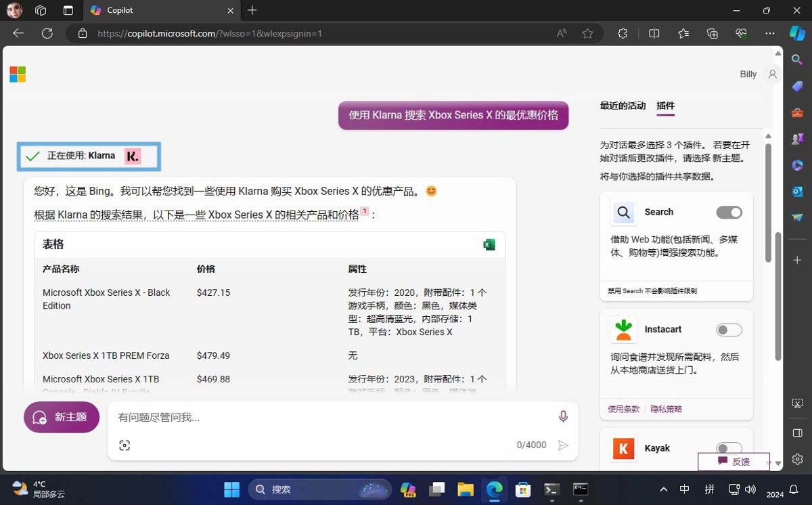812x505 pixels.
Task: Open the weather widget showing 4°C
Action: tap(39, 489)
